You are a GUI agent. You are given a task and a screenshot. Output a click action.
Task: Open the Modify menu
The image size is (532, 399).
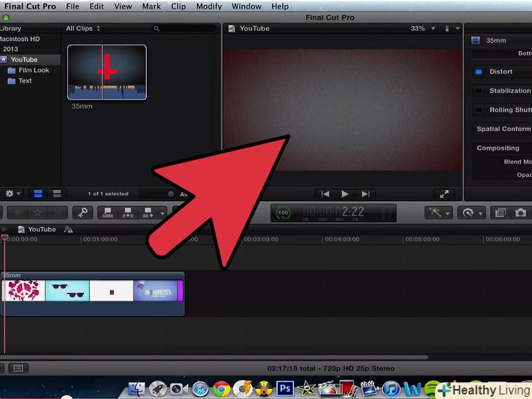[209, 6]
